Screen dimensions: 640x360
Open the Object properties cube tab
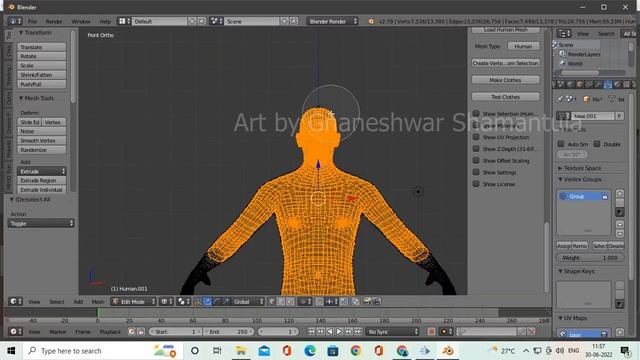click(579, 84)
